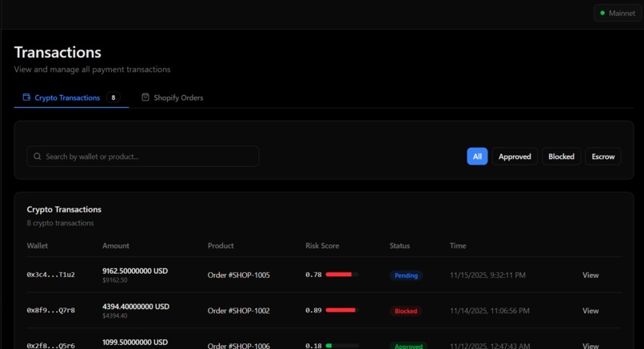Image resolution: width=644 pixels, height=349 pixels.
Task: Click Order #SHOP-1002 product cell
Action: tap(239, 311)
